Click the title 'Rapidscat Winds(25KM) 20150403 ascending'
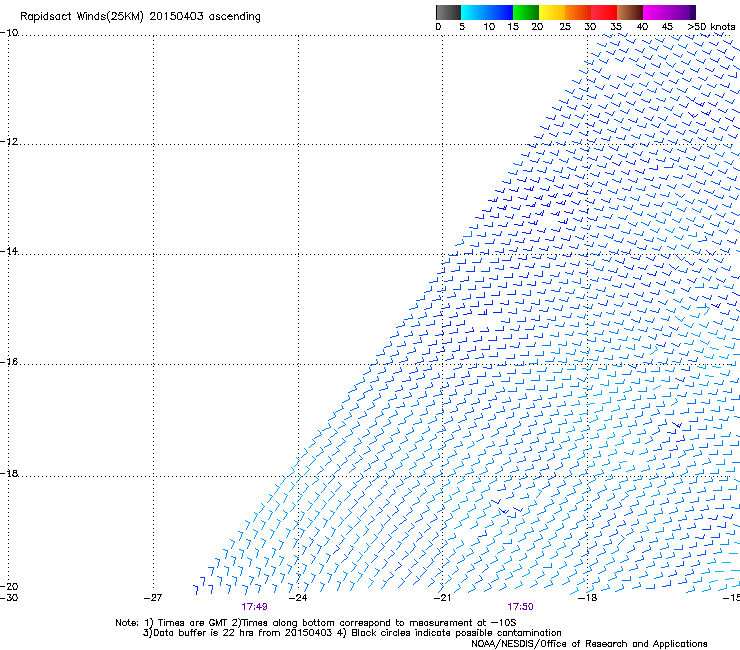The height and width of the screenshot is (650, 740). click(x=140, y=17)
